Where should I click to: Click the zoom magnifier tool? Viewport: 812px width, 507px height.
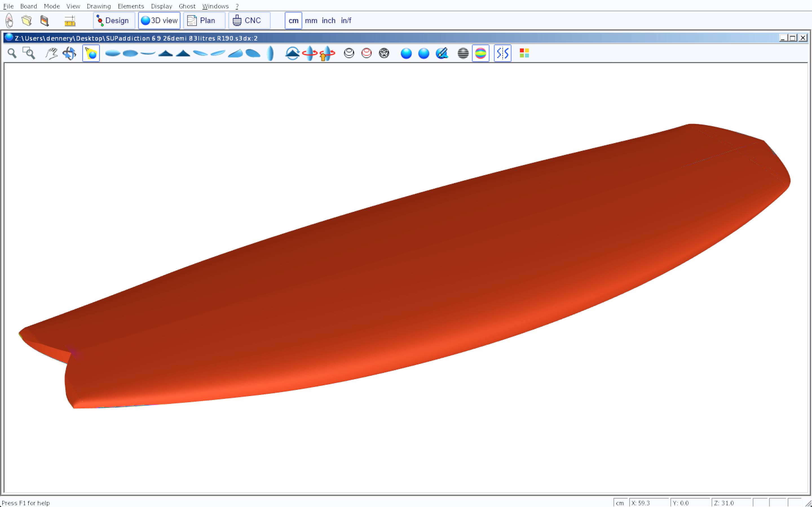(x=12, y=53)
